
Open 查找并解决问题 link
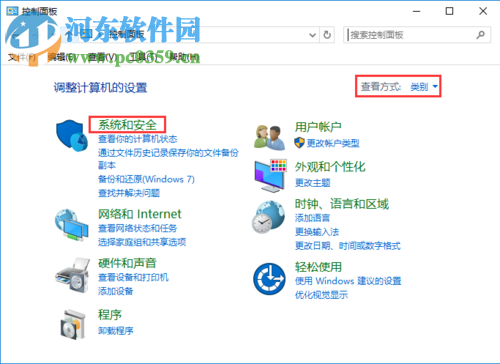click(129, 193)
